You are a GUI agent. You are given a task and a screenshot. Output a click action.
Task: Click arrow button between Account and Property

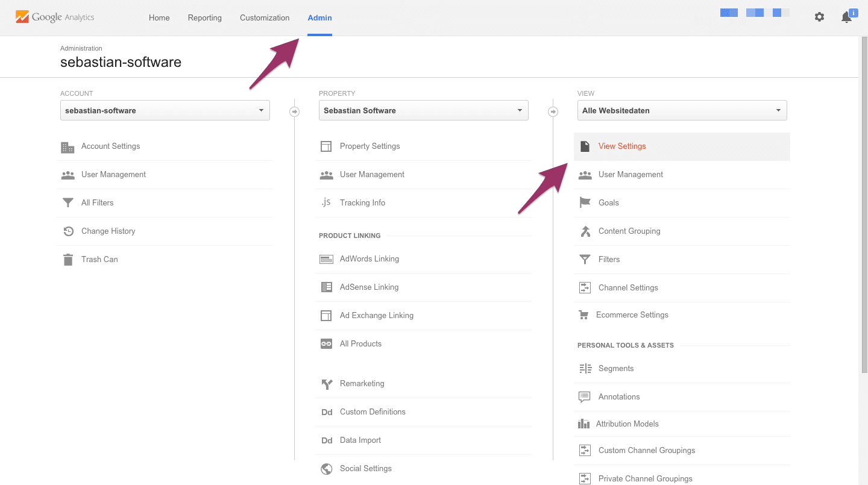tap(295, 111)
